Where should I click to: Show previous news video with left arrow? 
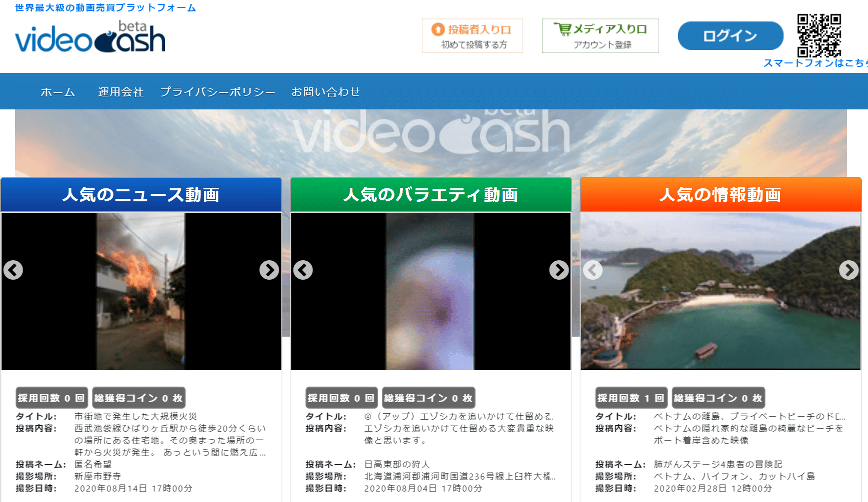13,270
